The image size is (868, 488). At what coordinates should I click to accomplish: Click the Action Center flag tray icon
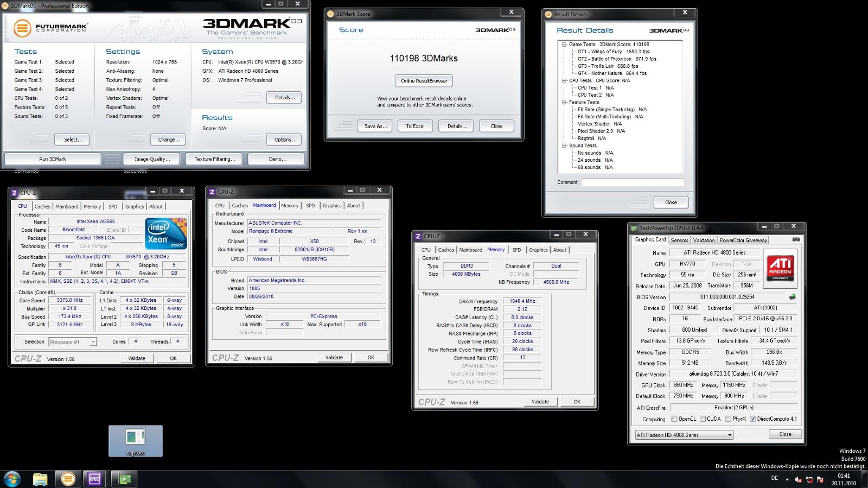tap(821, 479)
